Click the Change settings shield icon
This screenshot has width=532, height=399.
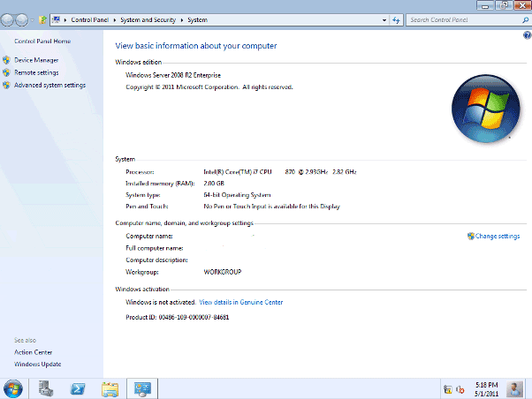[471, 236]
